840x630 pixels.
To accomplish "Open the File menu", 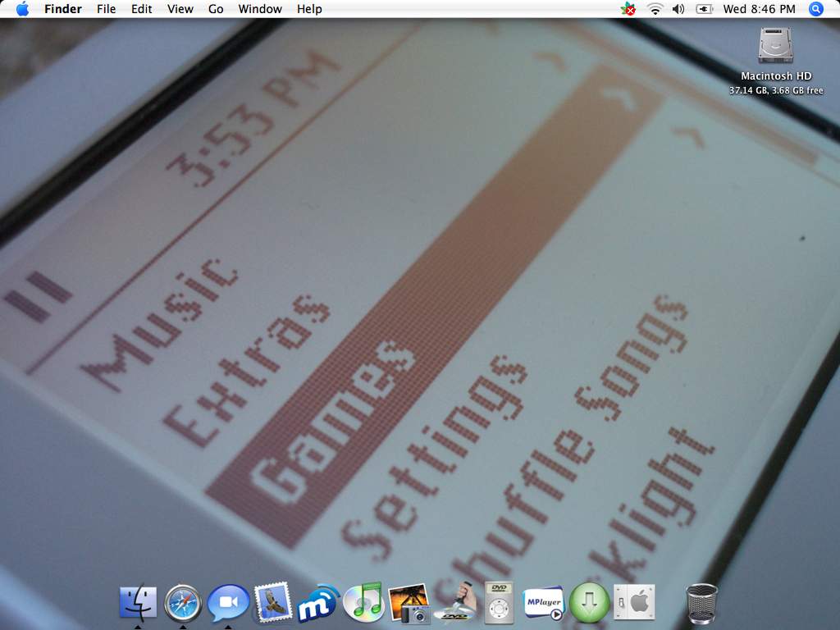I will point(106,9).
